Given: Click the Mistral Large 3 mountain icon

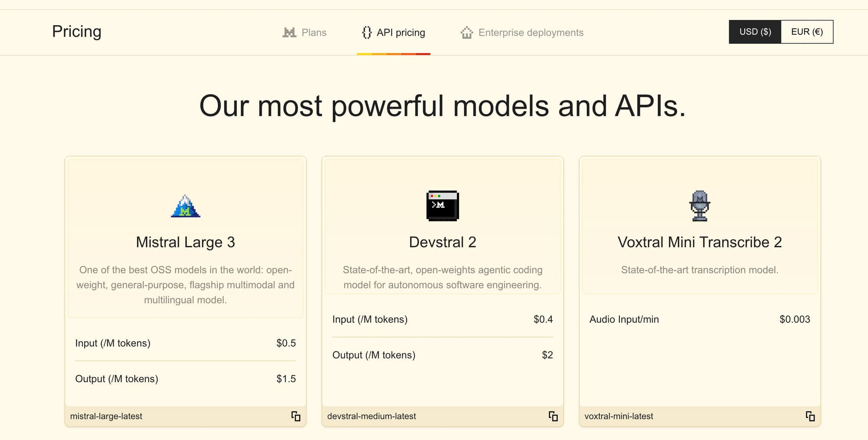Looking at the screenshot, I should [185, 206].
